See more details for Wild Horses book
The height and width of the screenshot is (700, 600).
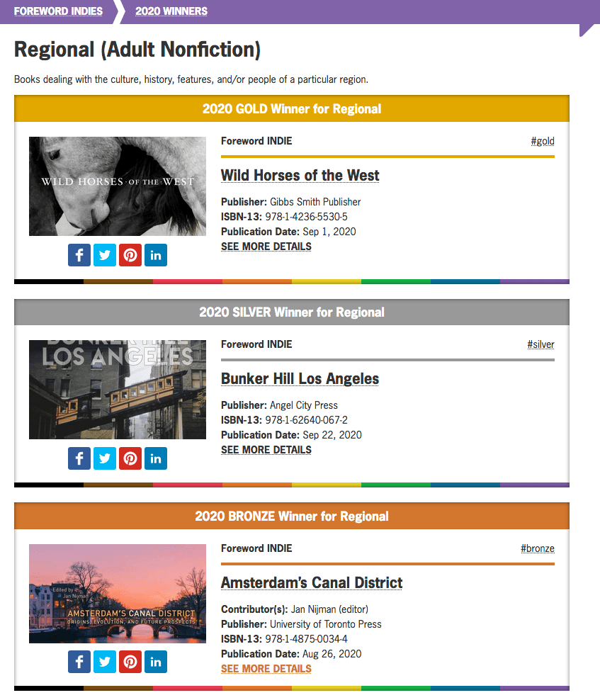[x=266, y=247]
